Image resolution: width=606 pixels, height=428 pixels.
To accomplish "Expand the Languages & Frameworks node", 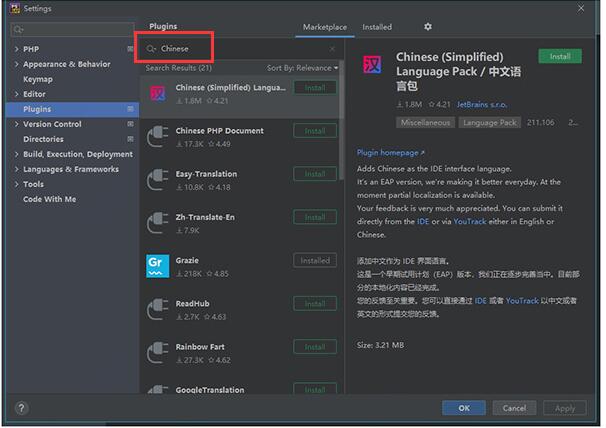I will (16, 169).
